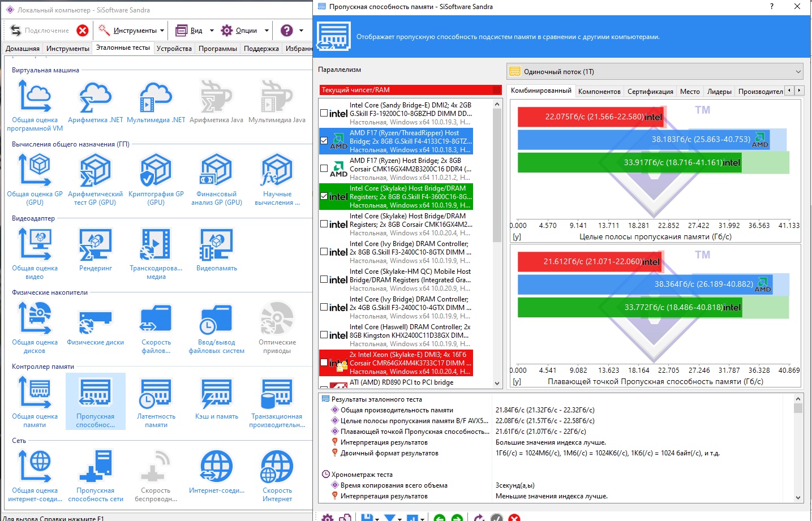The width and height of the screenshot is (812, 521).
Task: Launch Финансовый анализ GP (GPU)
Action: click(x=216, y=180)
